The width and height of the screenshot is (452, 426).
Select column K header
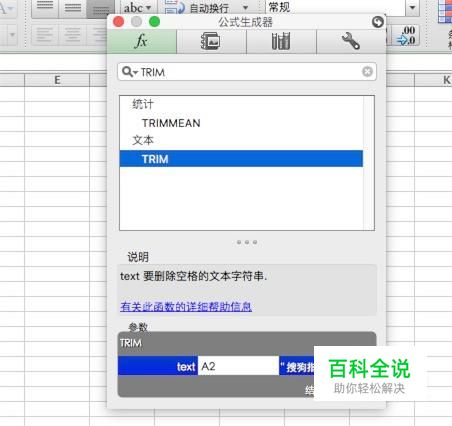433,80
